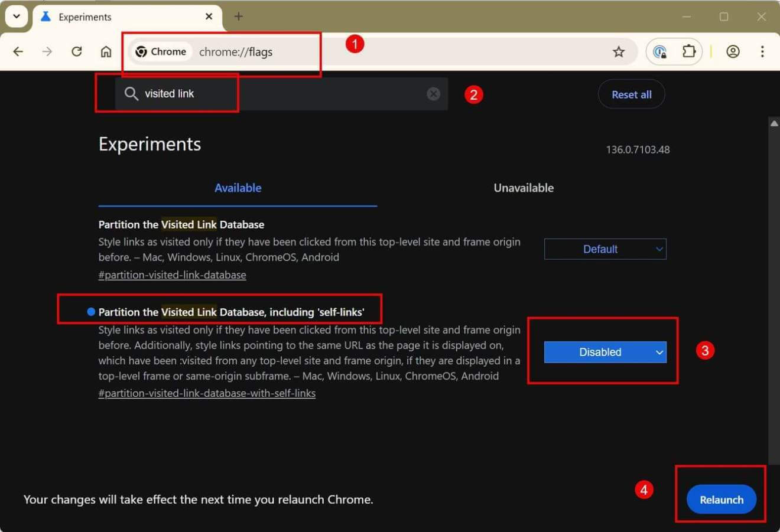Open the three-dot Chrome menu
The image size is (780, 532).
tap(763, 51)
